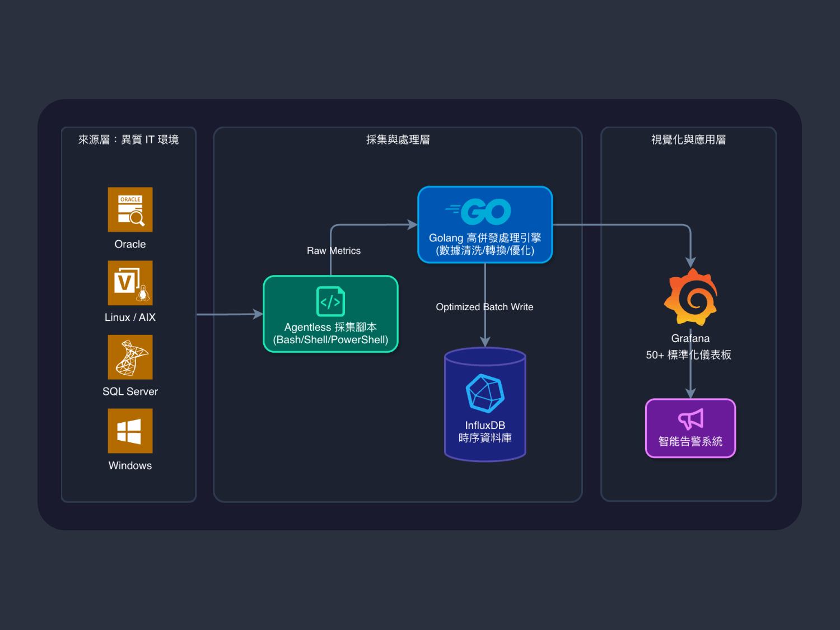Select the Golang 高併發處理引擎 label text

(x=485, y=238)
